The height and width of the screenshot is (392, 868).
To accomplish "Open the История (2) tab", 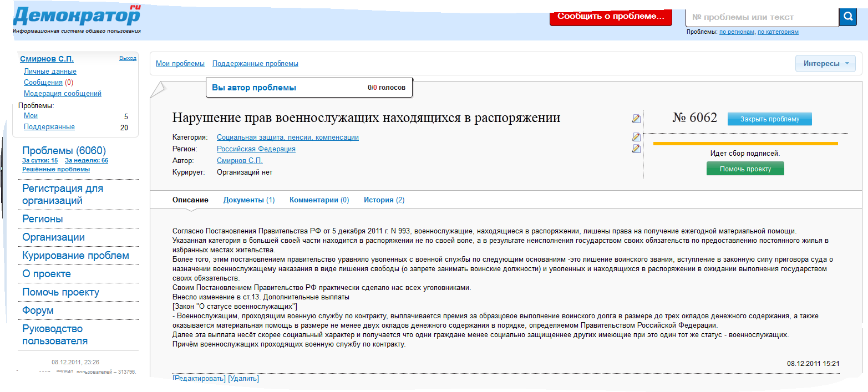I will click(x=384, y=200).
